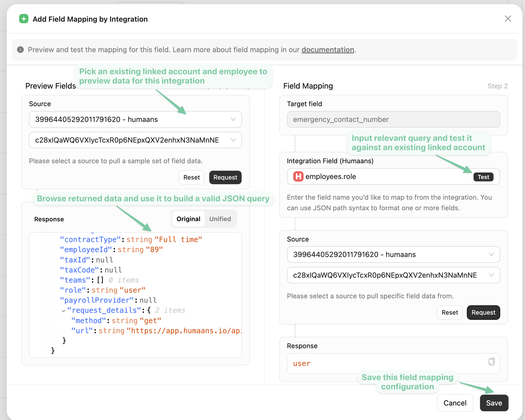525x420 pixels.
Task: Reset the Preview Fields source
Action: (191, 177)
